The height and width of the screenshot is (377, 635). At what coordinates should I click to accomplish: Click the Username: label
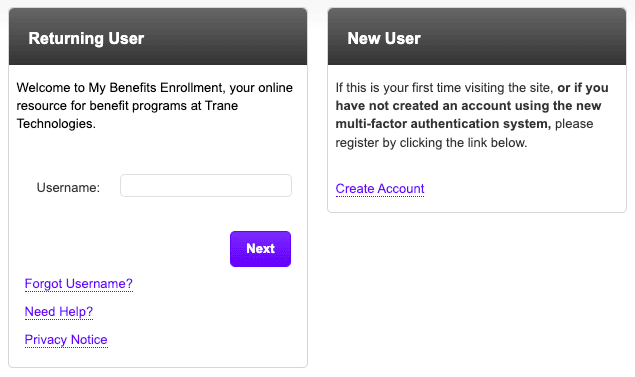(68, 187)
